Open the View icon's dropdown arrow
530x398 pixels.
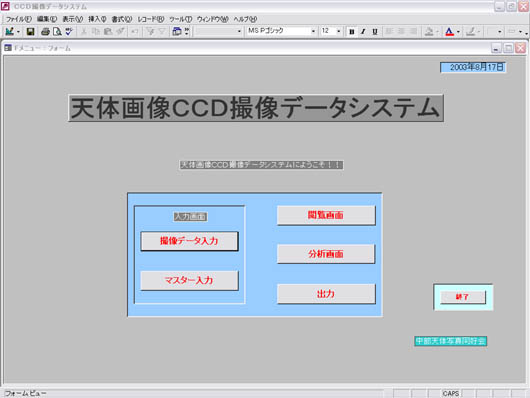click(x=18, y=32)
